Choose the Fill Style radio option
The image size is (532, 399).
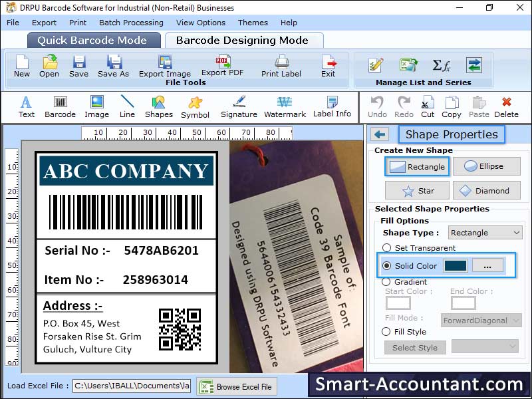pos(386,331)
